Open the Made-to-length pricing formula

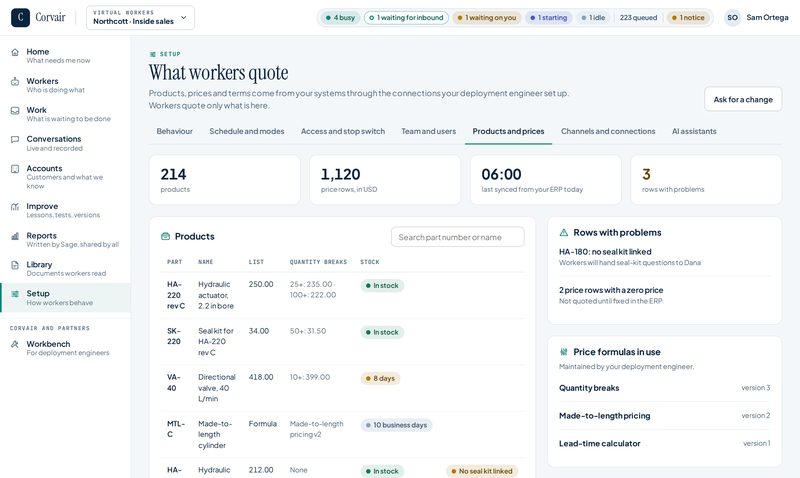click(x=664, y=416)
